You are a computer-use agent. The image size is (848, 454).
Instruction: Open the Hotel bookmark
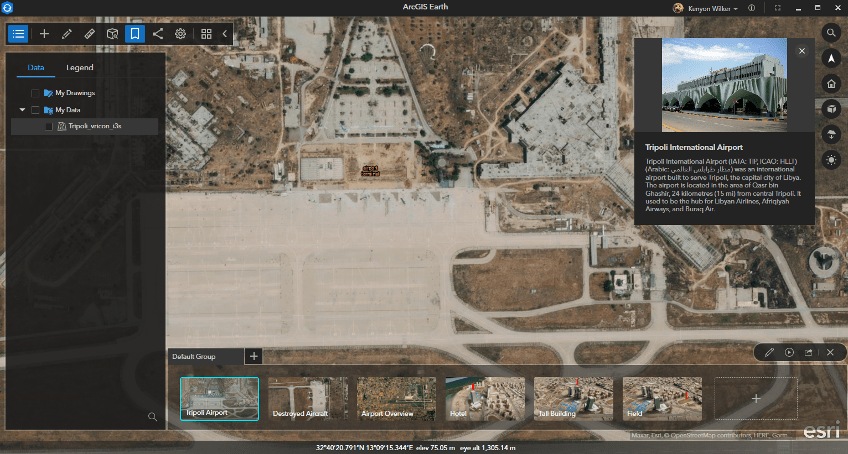click(x=485, y=399)
